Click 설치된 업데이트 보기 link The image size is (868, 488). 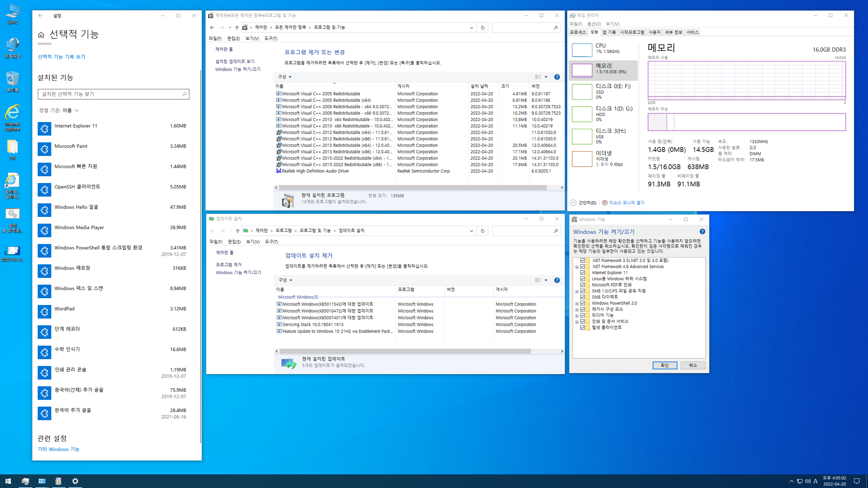pyautogui.click(x=235, y=61)
